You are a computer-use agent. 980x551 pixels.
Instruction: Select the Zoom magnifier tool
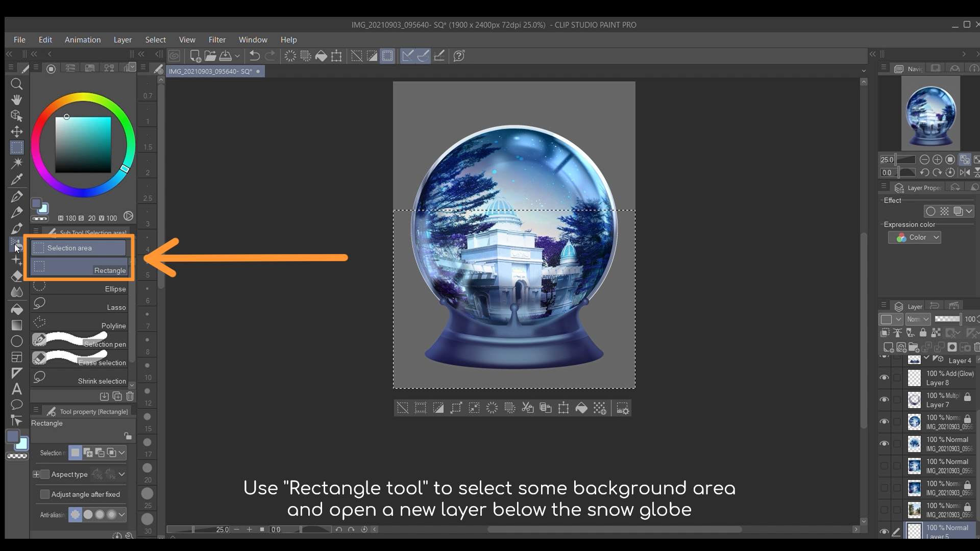coord(16,84)
